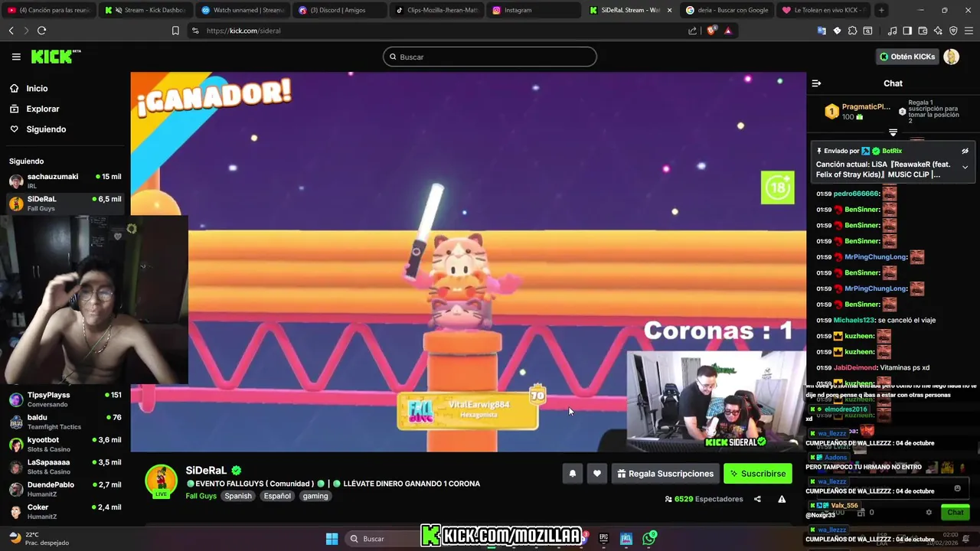This screenshot has width=980, height=551.
Task: Open the Brave Wallet icon
Action: [923, 31]
